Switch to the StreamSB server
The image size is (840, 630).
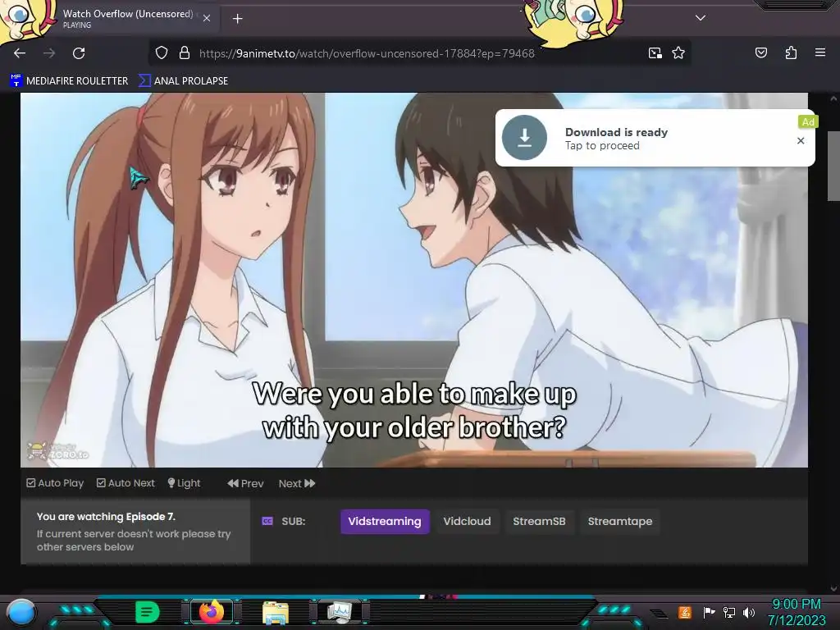[539, 521]
